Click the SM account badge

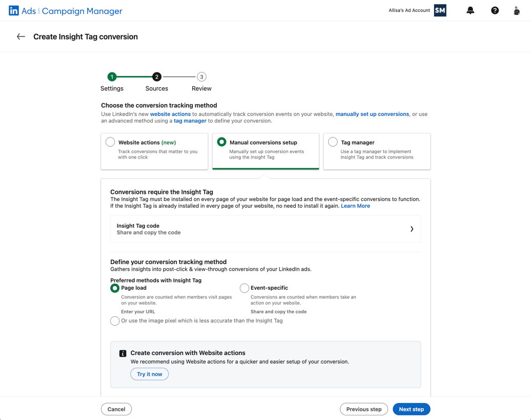coord(440,10)
